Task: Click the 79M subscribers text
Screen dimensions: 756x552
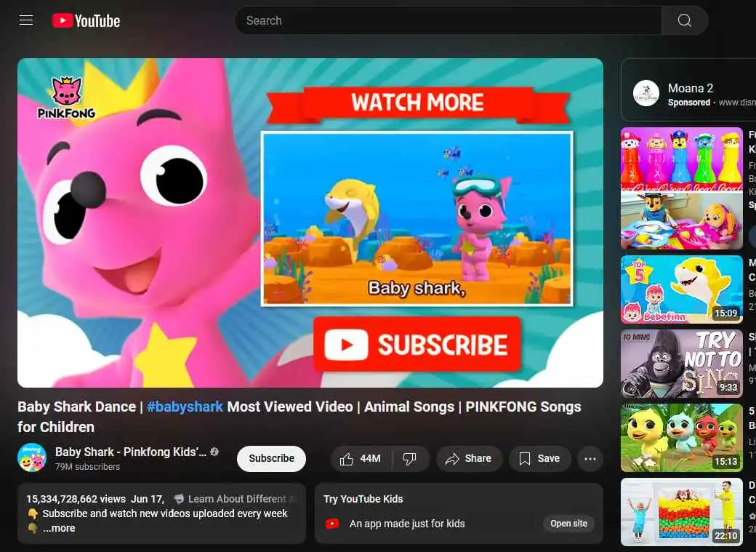Action: [x=87, y=467]
